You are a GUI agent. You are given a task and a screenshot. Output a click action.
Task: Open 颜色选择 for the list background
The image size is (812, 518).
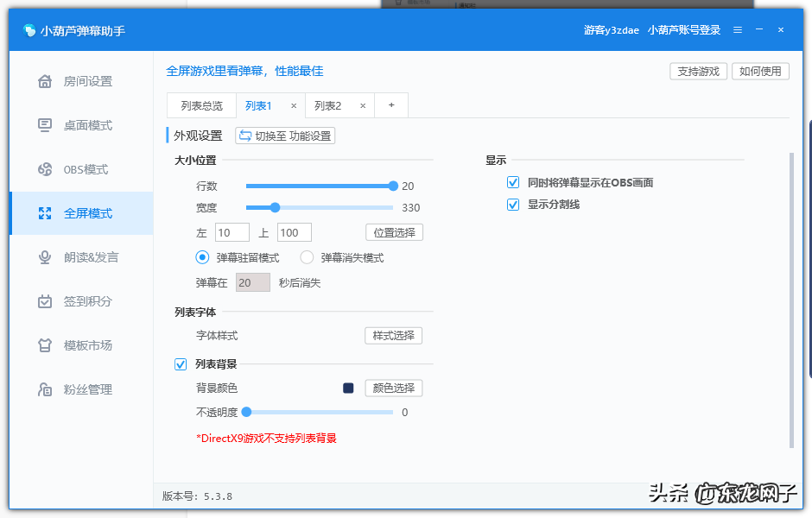click(x=393, y=388)
